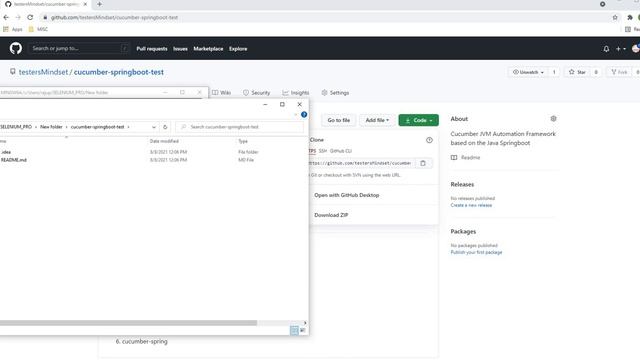Open a new browser tab
This screenshot has width=640, height=360.
(x=99, y=4)
